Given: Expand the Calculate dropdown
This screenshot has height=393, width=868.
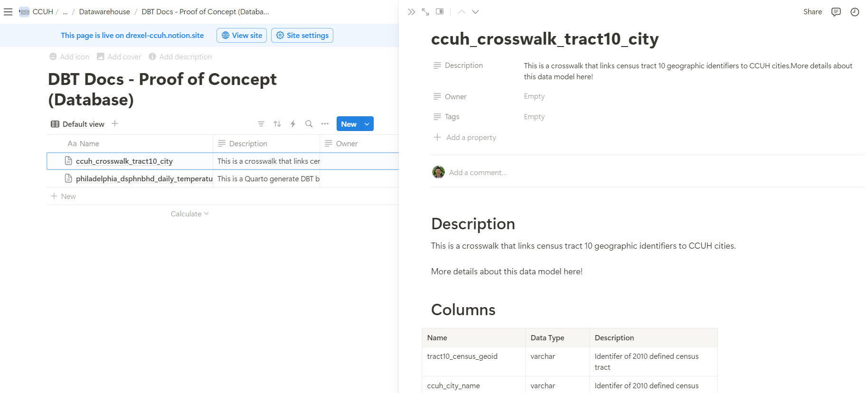Looking at the screenshot, I should (x=189, y=214).
